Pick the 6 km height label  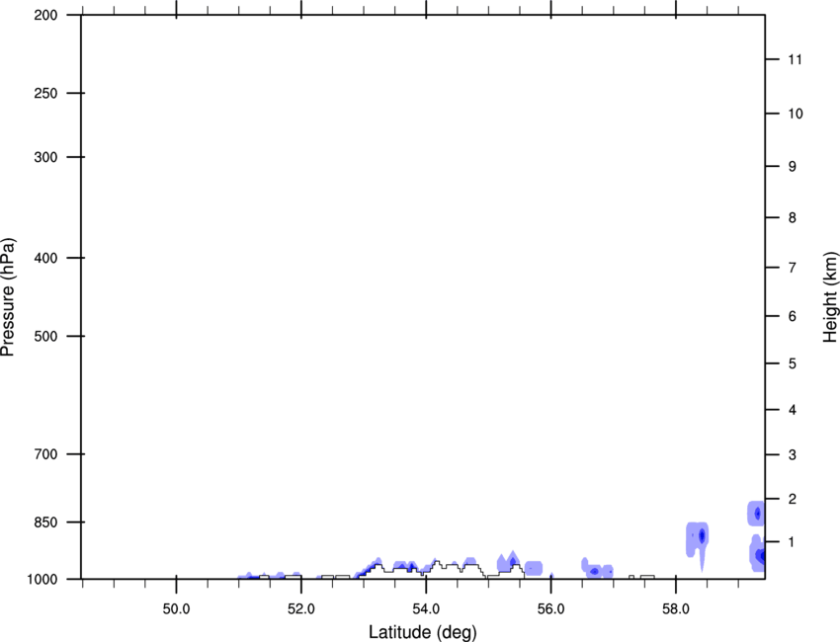(793, 316)
